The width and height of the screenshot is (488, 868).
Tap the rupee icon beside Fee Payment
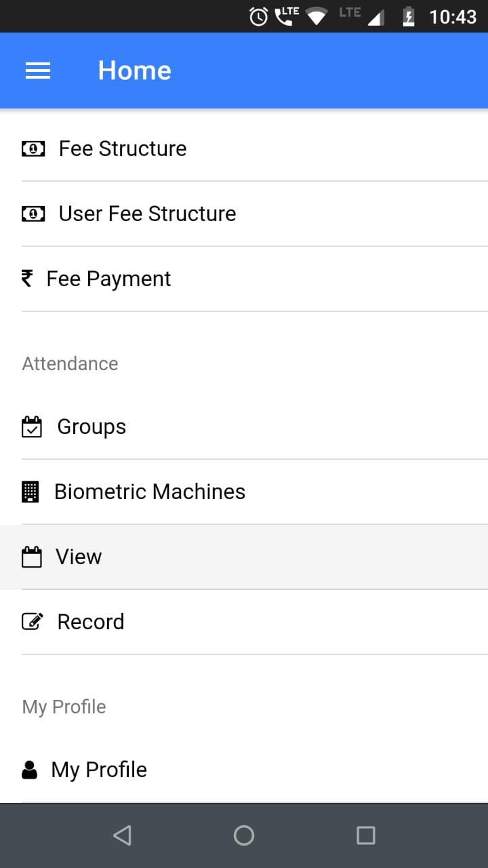click(x=27, y=278)
